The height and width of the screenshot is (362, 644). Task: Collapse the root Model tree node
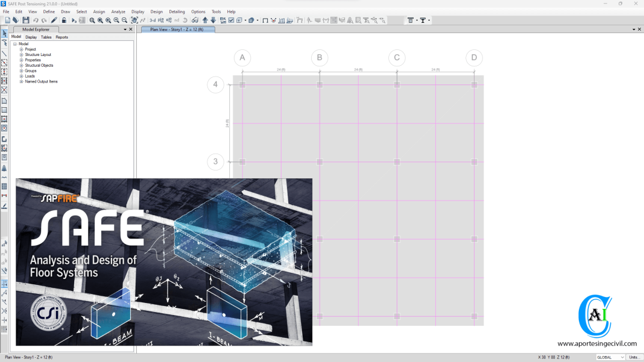coord(15,44)
